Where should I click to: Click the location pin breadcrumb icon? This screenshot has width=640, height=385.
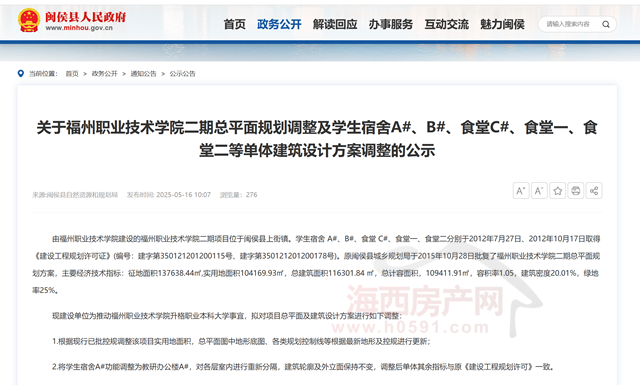click(x=21, y=73)
